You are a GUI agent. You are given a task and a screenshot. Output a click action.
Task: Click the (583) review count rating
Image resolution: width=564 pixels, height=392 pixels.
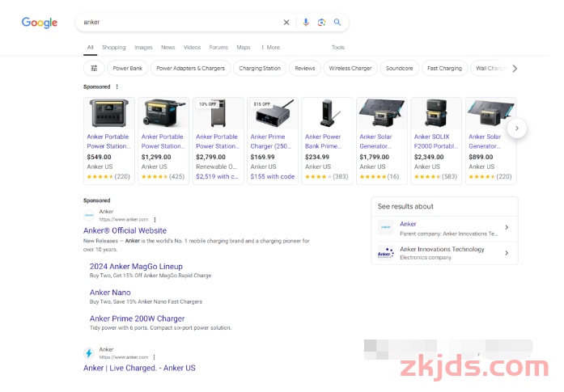pos(450,176)
